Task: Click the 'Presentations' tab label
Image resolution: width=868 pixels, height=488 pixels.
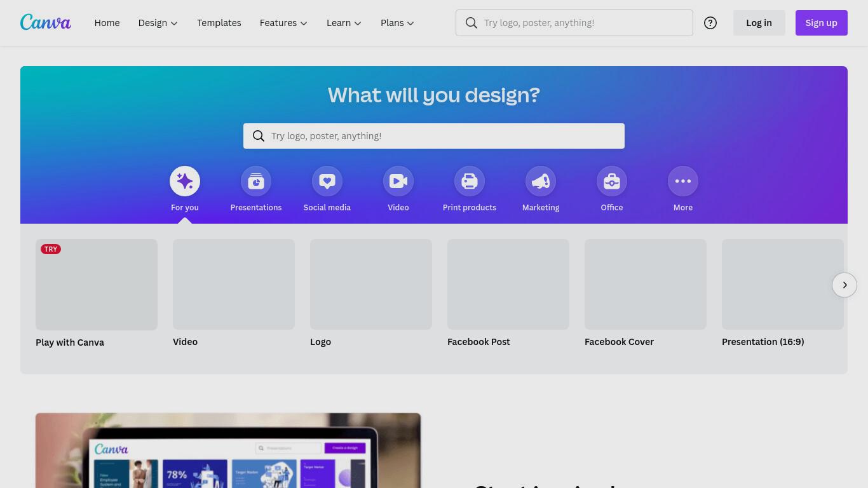Action: coord(256,208)
